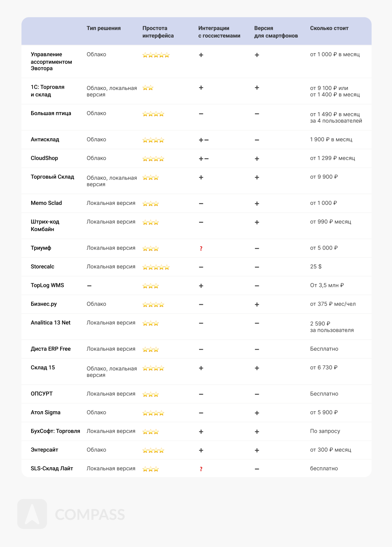This screenshot has width=392, height=547.
Task: Click the 'Простота интерфейса' column header
Action: (158, 32)
